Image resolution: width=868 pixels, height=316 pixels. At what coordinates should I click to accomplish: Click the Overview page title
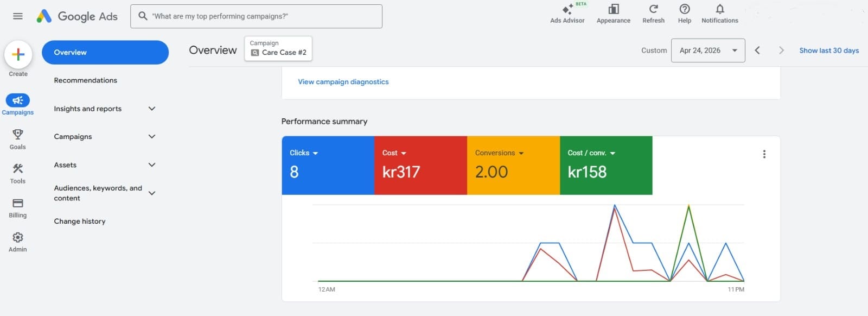pyautogui.click(x=213, y=50)
